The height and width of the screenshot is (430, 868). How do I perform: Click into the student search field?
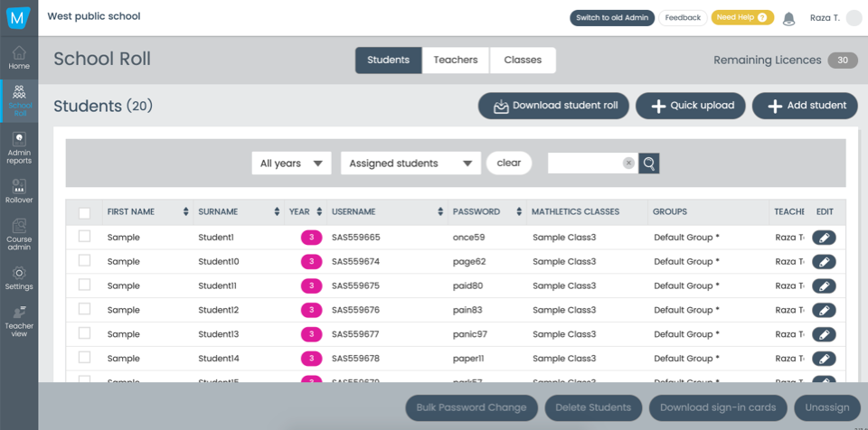[x=584, y=164]
